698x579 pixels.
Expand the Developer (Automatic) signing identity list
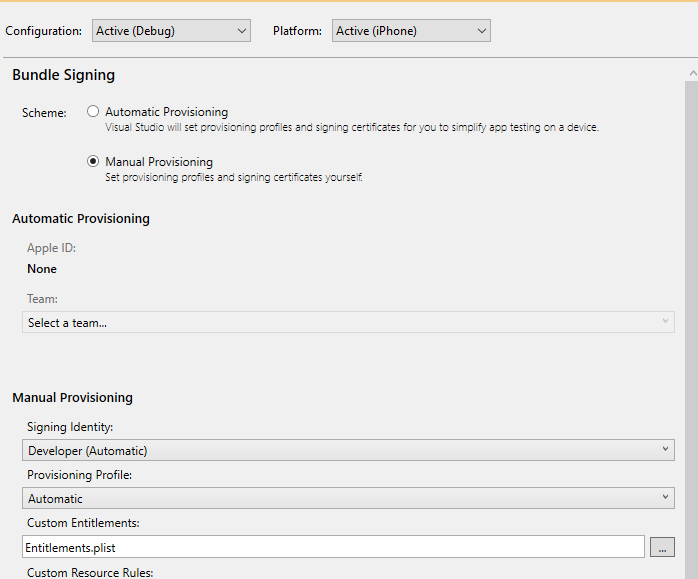pos(349,450)
